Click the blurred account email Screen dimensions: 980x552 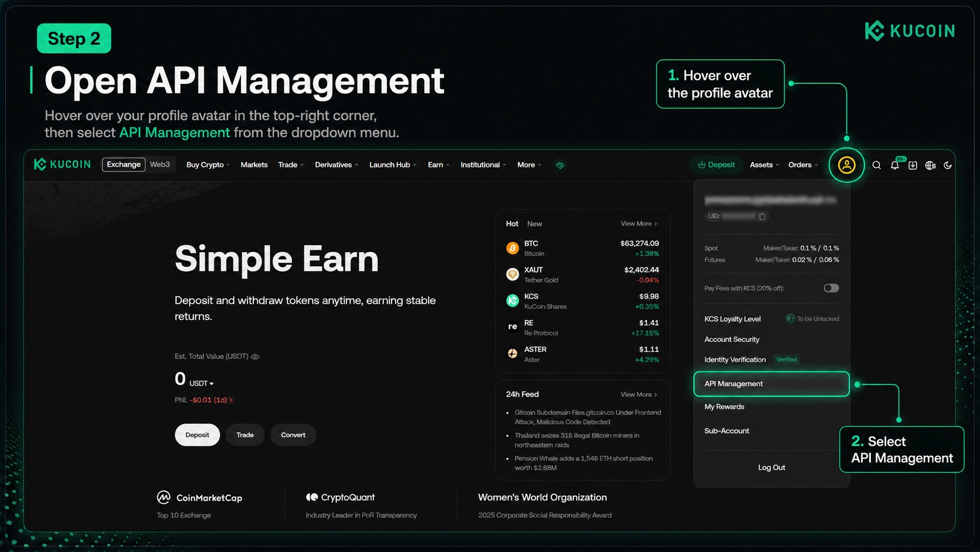(x=770, y=201)
